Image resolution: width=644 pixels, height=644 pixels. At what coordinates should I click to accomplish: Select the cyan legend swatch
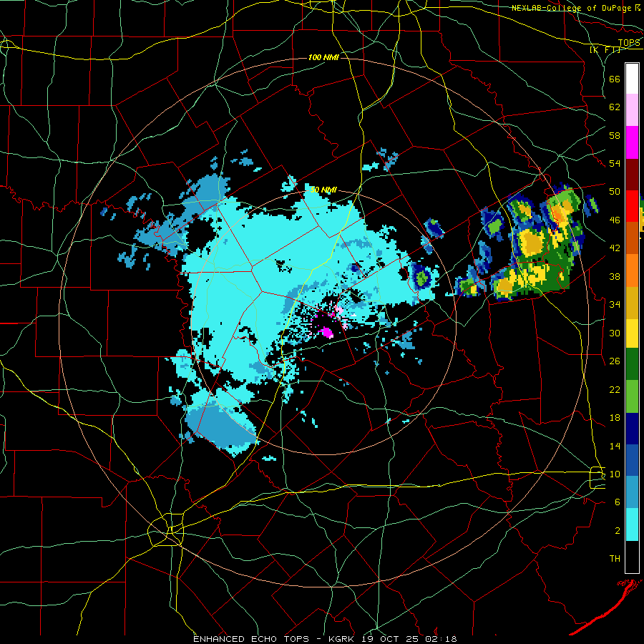[632, 525]
